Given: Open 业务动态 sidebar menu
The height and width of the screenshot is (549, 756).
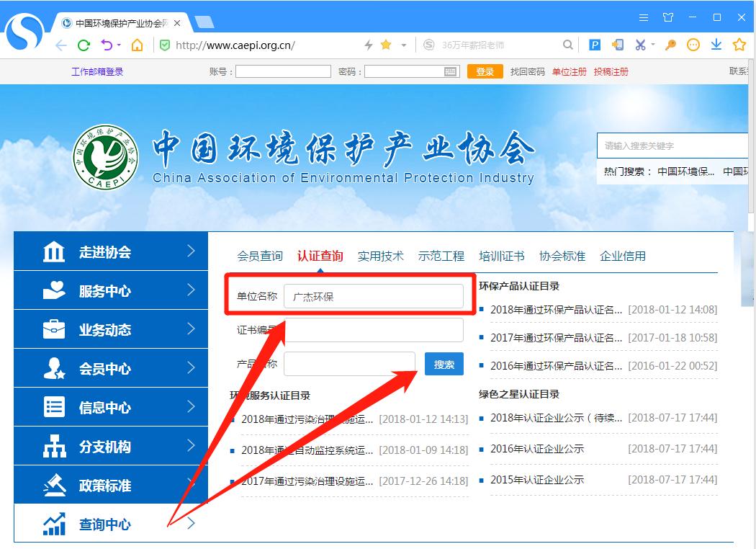Looking at the screenshot, I should click(x=111, y=329).
